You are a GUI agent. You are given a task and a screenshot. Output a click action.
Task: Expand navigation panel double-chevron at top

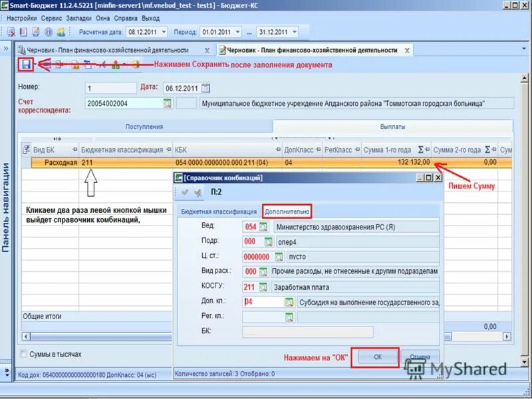tap(6, 49)
